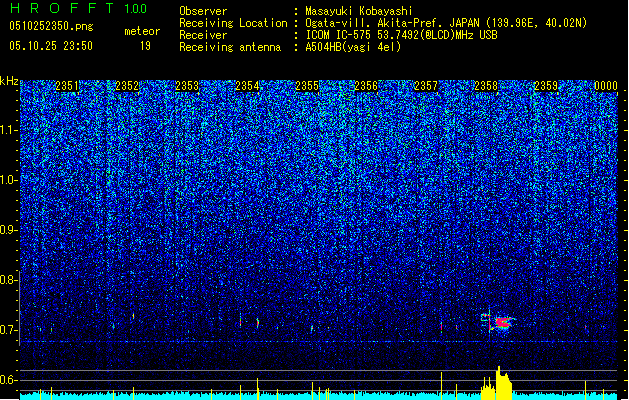The image size is (629, 400).
Task: Click the 0.6 kHz axis label
Action: [x=9, y=380]
